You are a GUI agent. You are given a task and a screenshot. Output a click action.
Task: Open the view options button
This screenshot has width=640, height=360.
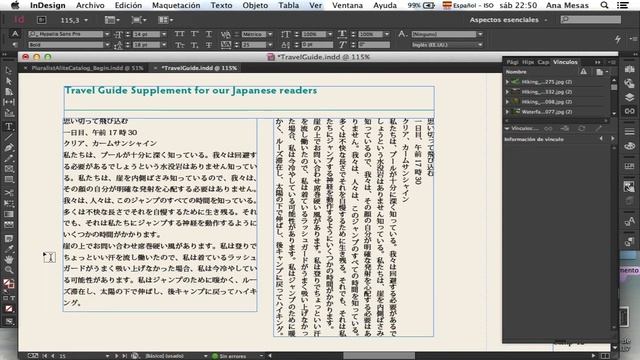pos(112,20)
